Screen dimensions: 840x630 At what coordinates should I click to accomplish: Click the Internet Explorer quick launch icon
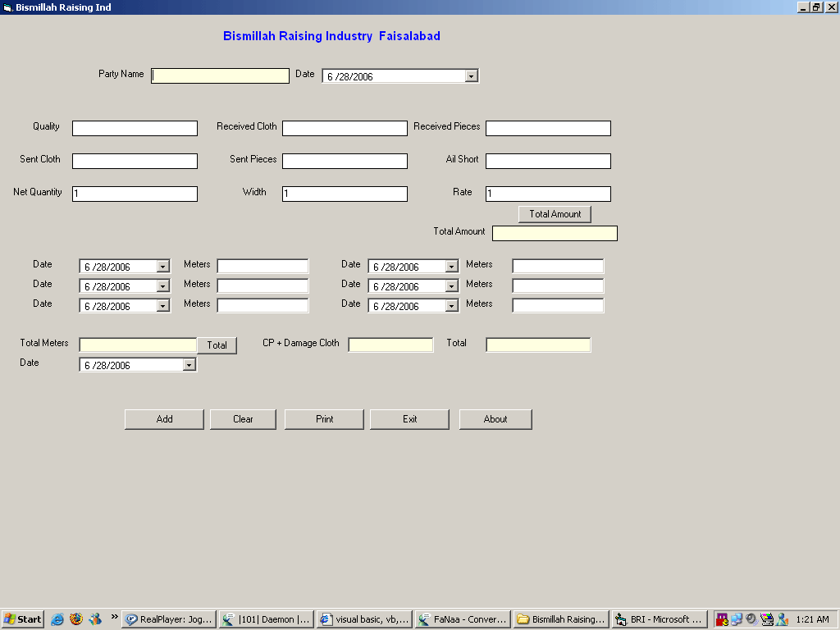point(57,619)
